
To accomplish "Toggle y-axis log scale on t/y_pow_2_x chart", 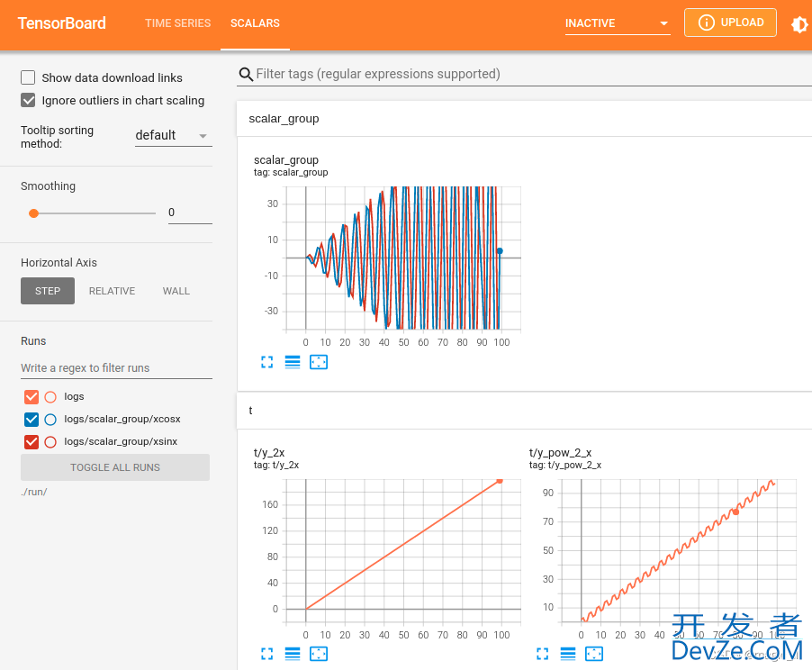I will [x=568, y=654].
